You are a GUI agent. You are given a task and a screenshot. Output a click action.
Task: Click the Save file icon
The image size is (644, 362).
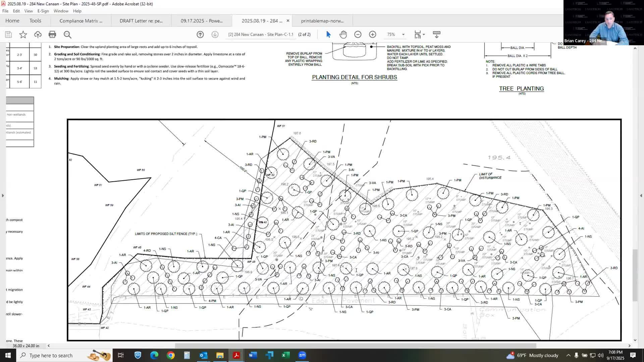click(x=8, y=35)
